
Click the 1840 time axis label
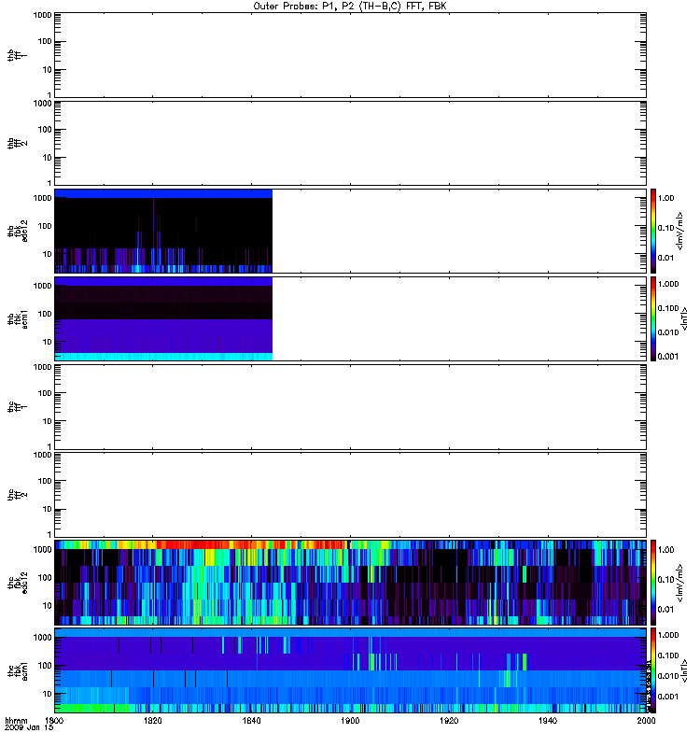pos(251,721)
